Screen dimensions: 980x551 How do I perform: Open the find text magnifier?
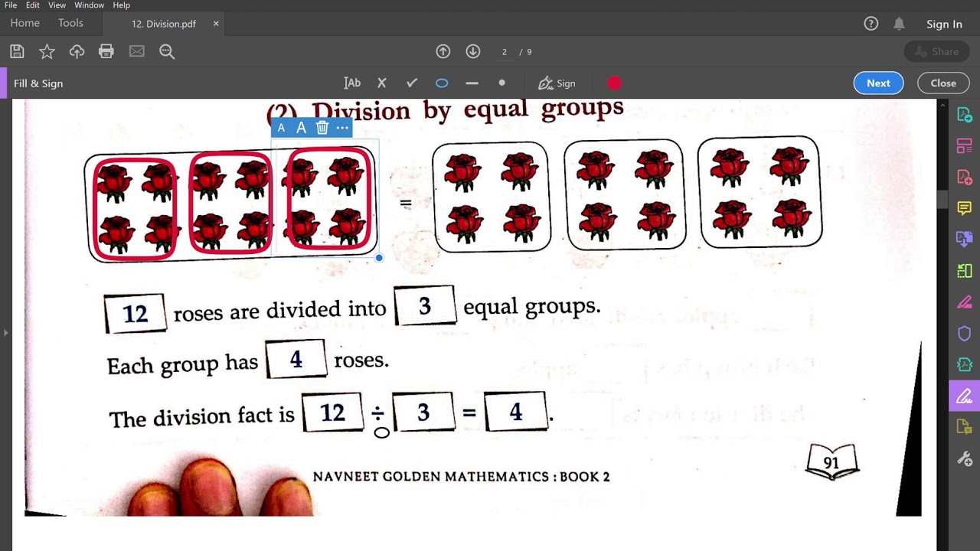click(167, 51)
